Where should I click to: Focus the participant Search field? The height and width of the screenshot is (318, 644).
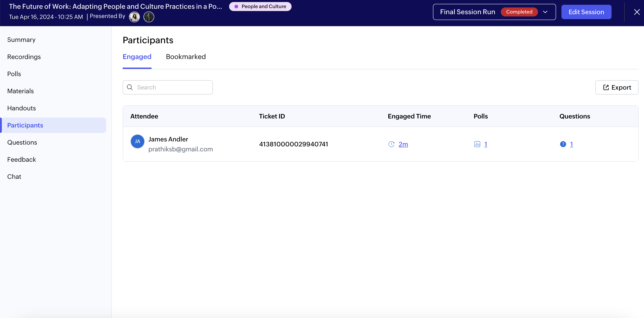[172, 87]
